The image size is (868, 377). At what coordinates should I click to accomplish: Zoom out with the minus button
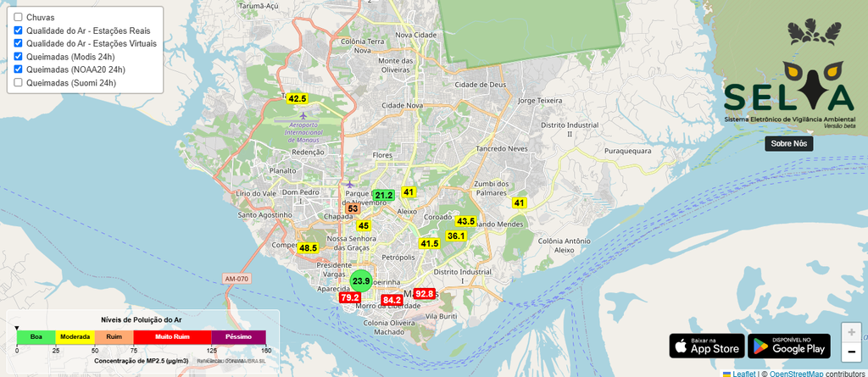tap(851, 352)
